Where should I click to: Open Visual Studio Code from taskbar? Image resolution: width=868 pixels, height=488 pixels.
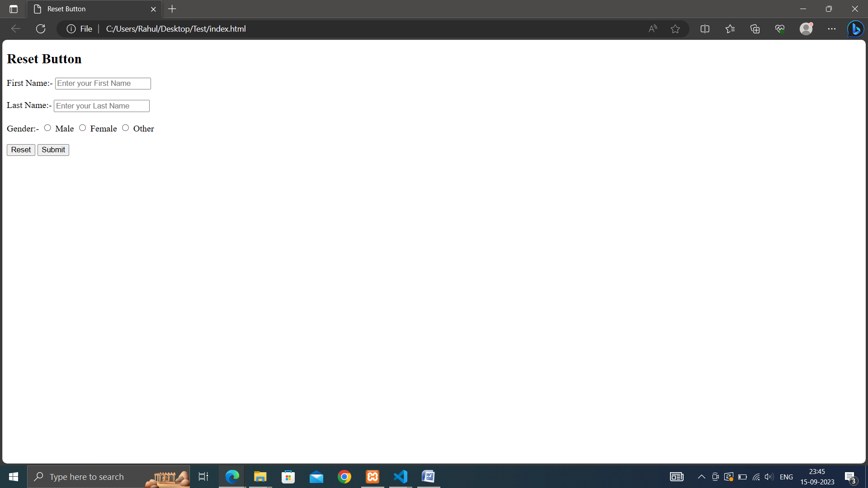tap(401, 477)
